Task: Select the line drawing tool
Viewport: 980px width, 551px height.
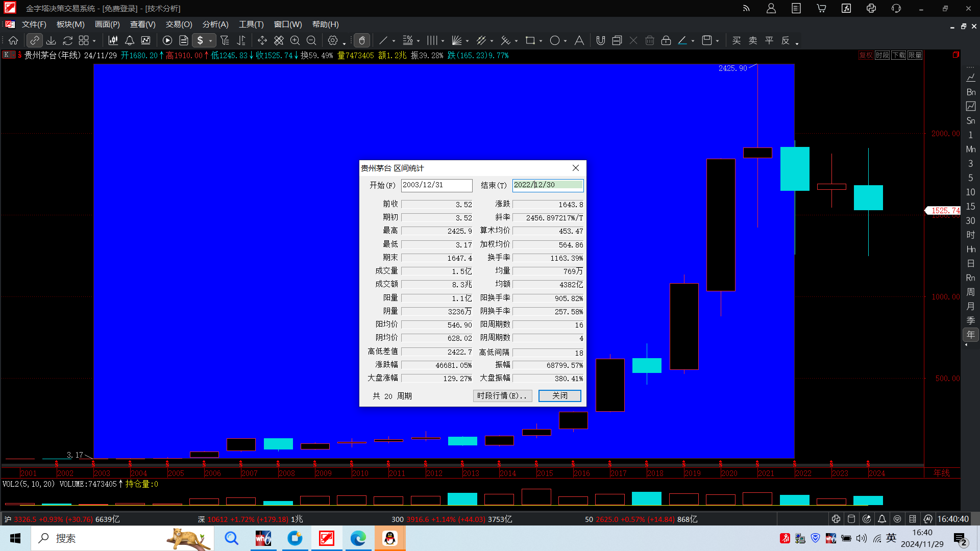Action: click(383, 40)
